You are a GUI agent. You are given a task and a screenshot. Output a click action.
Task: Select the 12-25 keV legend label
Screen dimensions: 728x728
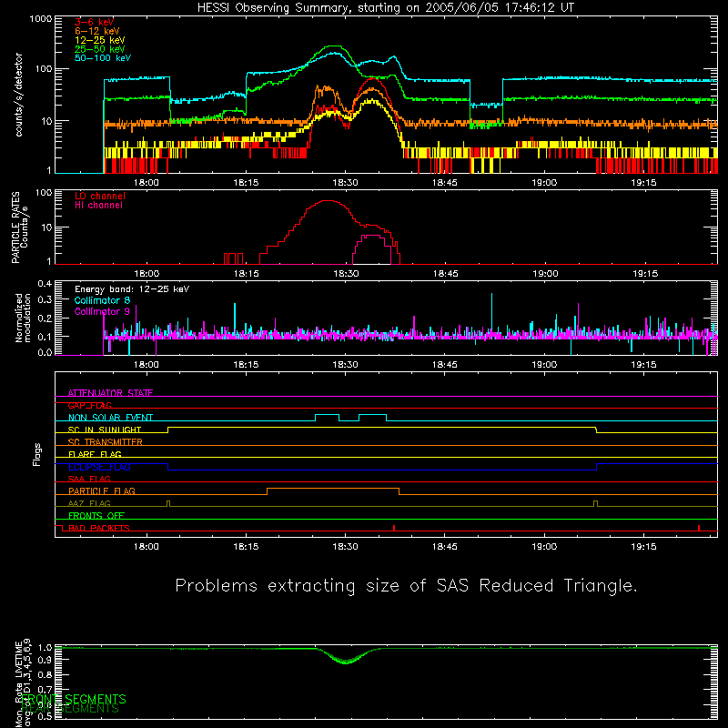100,40
